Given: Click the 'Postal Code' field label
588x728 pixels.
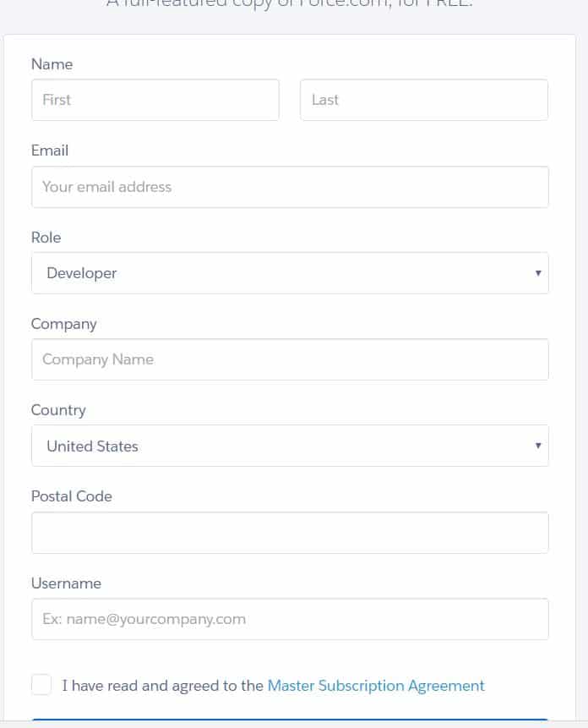Looking at the screenshot, I should [x=72, y=496].
